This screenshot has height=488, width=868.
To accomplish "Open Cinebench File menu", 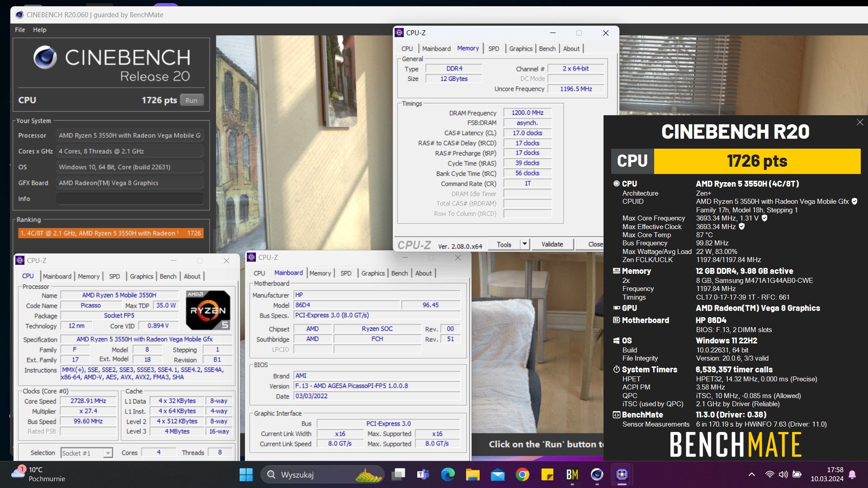I will [x=20, y=30].
